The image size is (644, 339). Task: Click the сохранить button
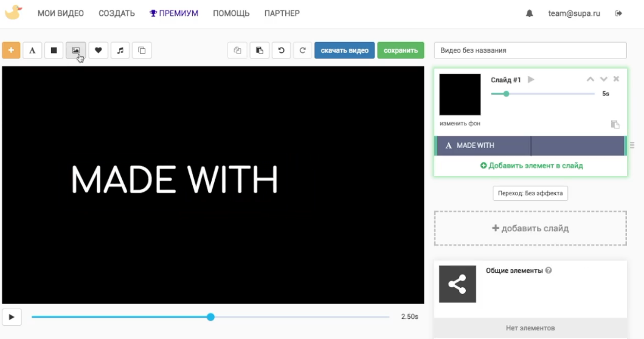[x=400, y=51]
